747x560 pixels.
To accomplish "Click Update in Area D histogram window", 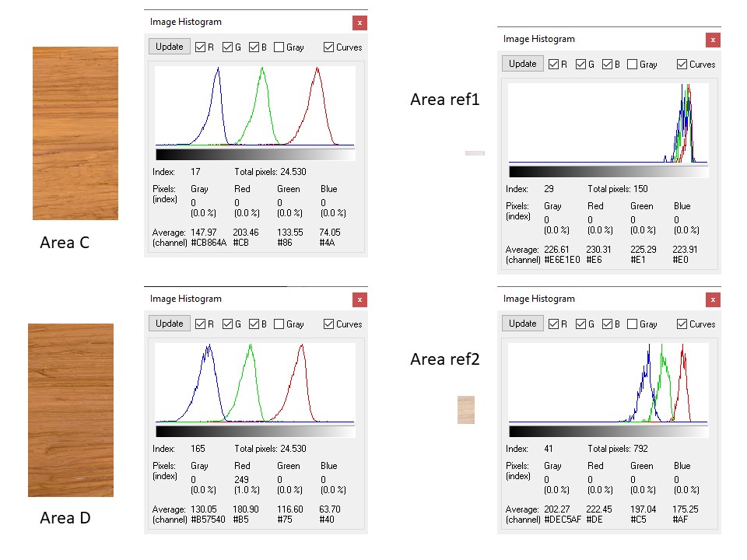I will (169, 324).
